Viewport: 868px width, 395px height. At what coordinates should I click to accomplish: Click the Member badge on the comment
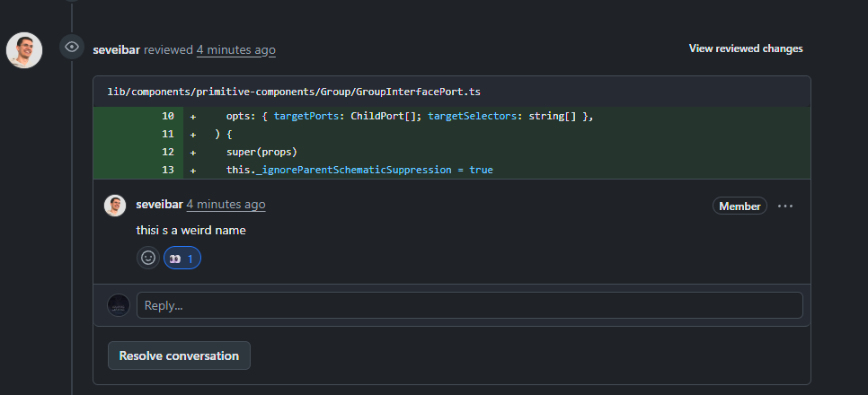pyautogui.click(x=740, y=206)
